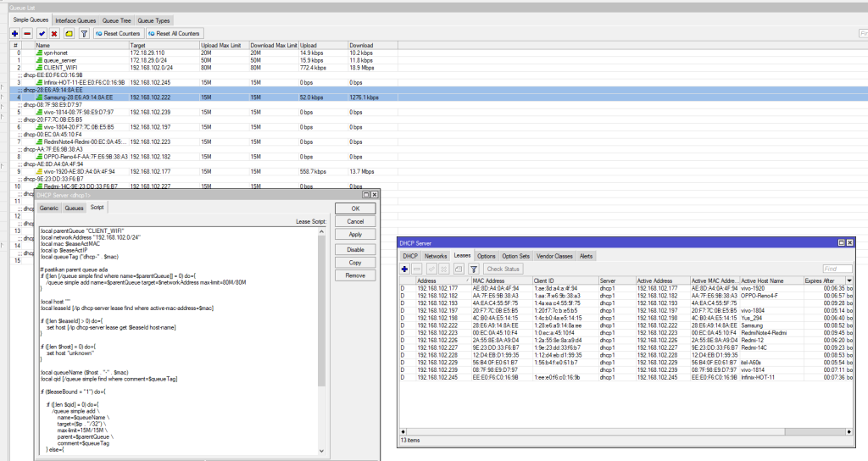This screenshot has width=868, height=461.
Task: Select queue row vivo-1814-08:7F:98:E9:D7:97
Action: click(x=203, y=113)
